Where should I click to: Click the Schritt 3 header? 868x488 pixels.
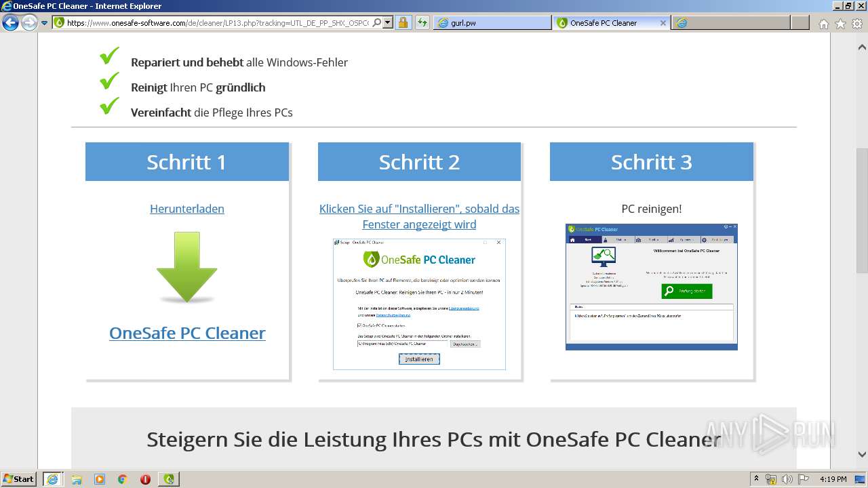point(652,162)
